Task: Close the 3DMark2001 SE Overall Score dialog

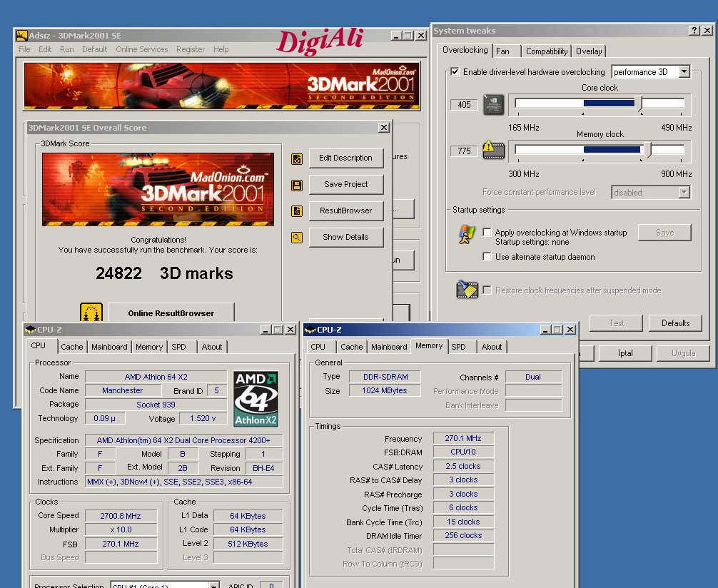Action: [x=384, y=127]
